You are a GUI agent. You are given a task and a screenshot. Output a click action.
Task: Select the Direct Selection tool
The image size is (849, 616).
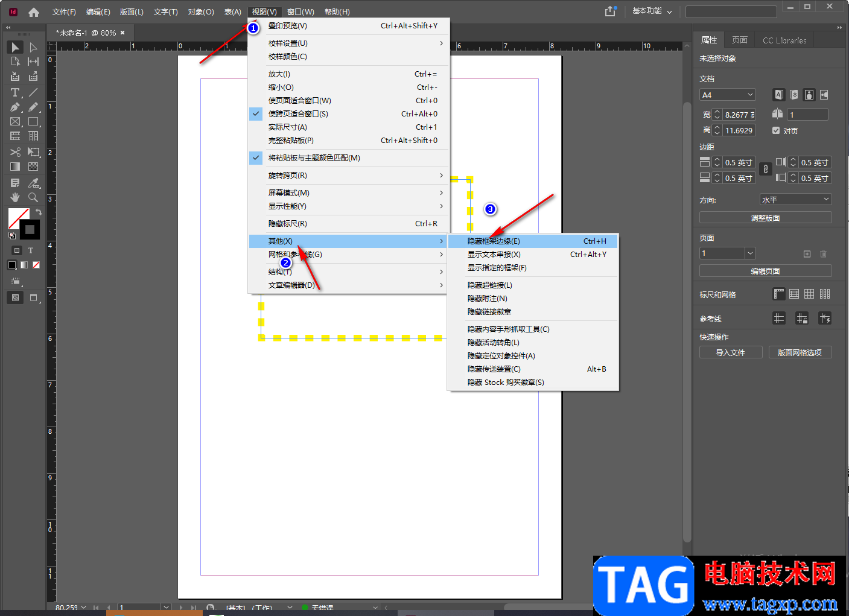point(33,47)
